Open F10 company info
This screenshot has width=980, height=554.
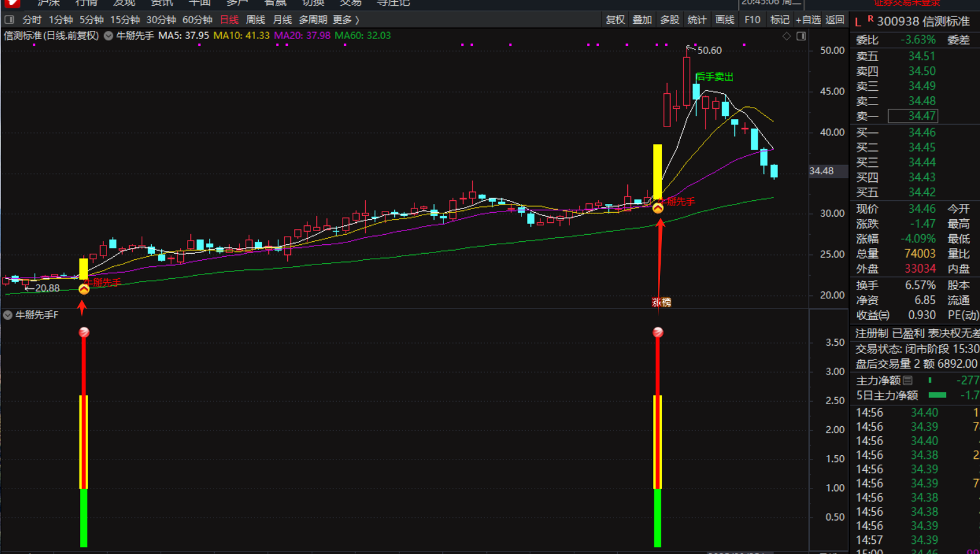tap(752, 20)
